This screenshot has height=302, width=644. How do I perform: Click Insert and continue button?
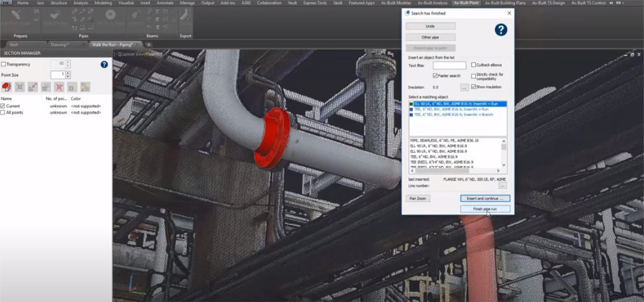pos(485,199)
